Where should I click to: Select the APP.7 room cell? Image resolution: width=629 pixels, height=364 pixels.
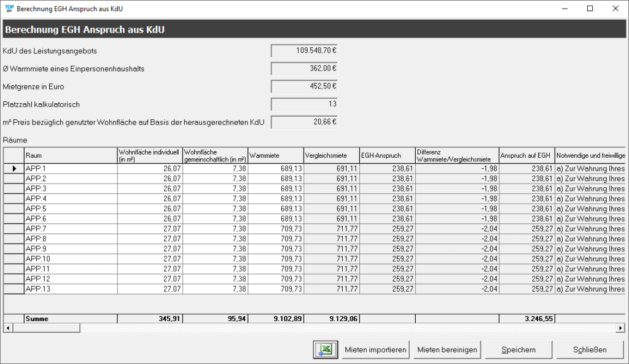70,228
